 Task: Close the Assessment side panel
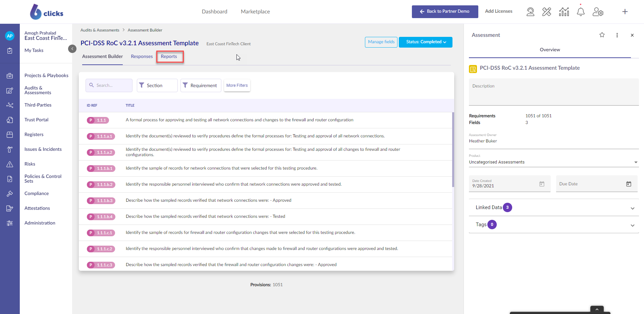point(632,35)
